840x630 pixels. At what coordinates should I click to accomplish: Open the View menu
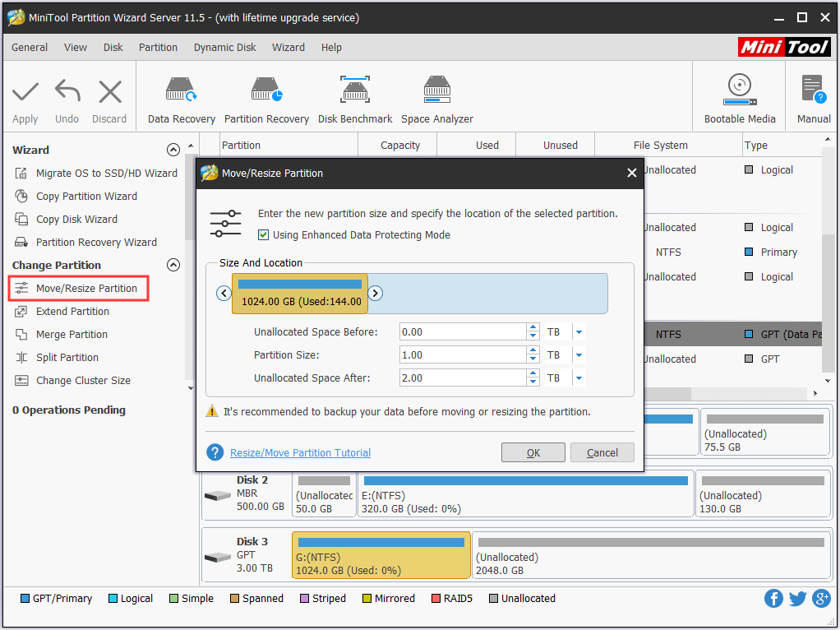(x=76, y=47)
